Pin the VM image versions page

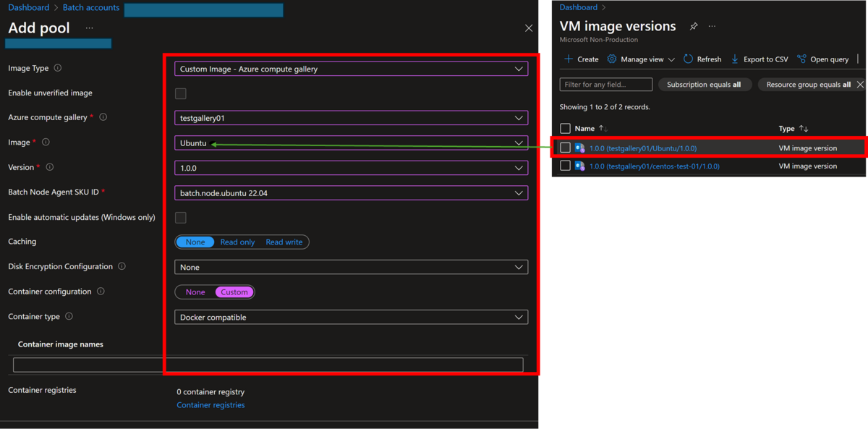tap(693, 26)
